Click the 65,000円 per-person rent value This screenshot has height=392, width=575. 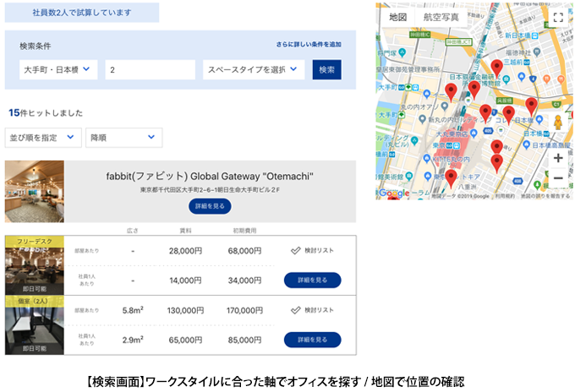[x=185, y=340]
